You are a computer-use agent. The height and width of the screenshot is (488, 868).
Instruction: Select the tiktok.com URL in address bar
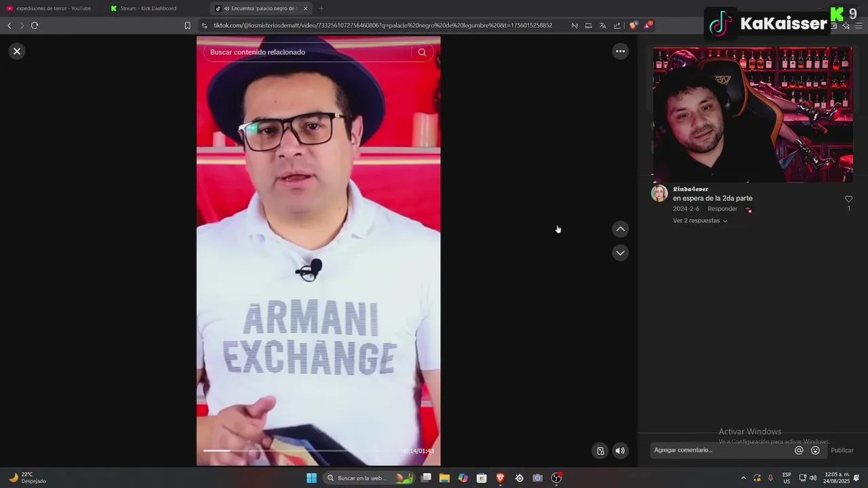click(x=382, y=25)
